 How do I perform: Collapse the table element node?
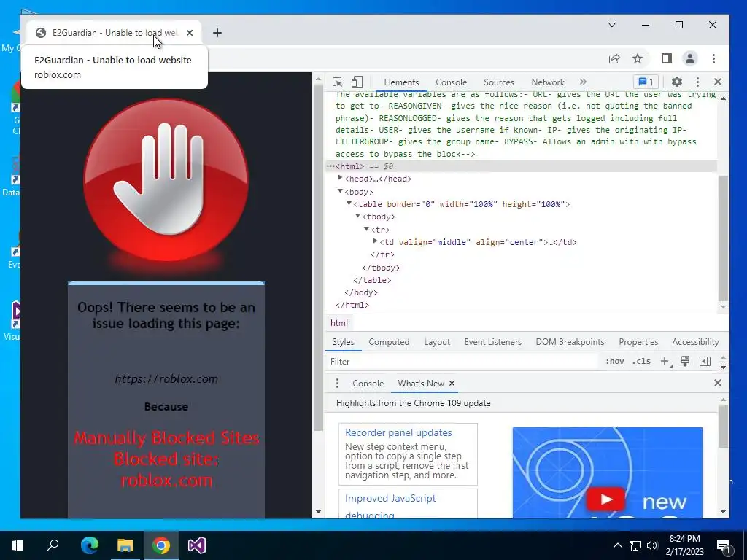349,203
